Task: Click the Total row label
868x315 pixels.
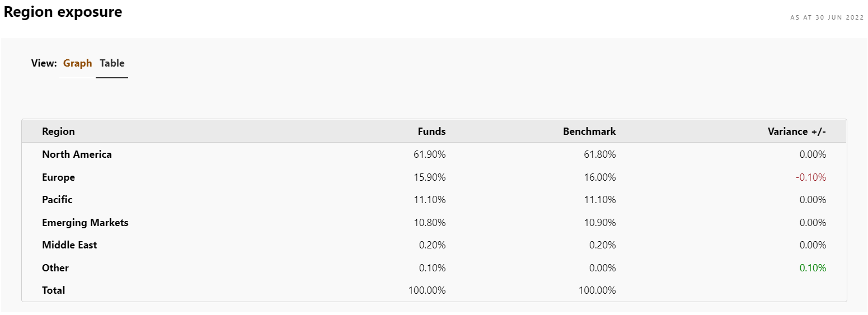Action: click(x=53, y=290)
